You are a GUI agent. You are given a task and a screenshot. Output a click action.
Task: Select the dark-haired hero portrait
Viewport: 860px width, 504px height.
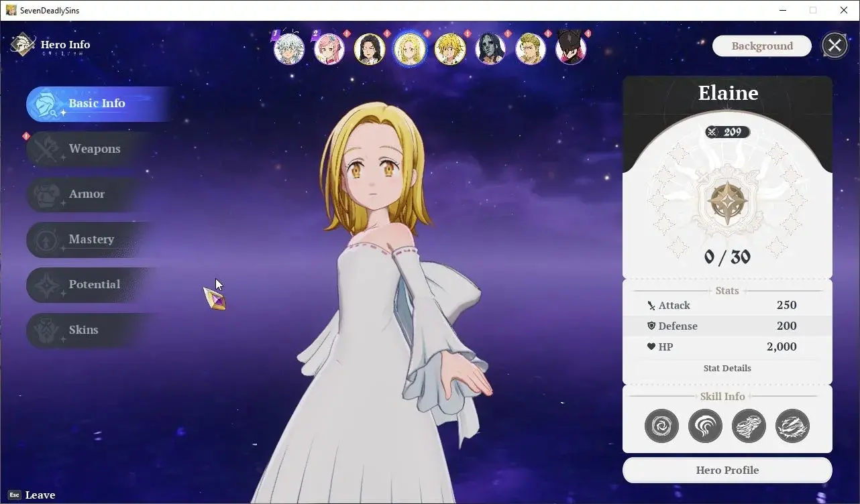[x=370, y=49]
